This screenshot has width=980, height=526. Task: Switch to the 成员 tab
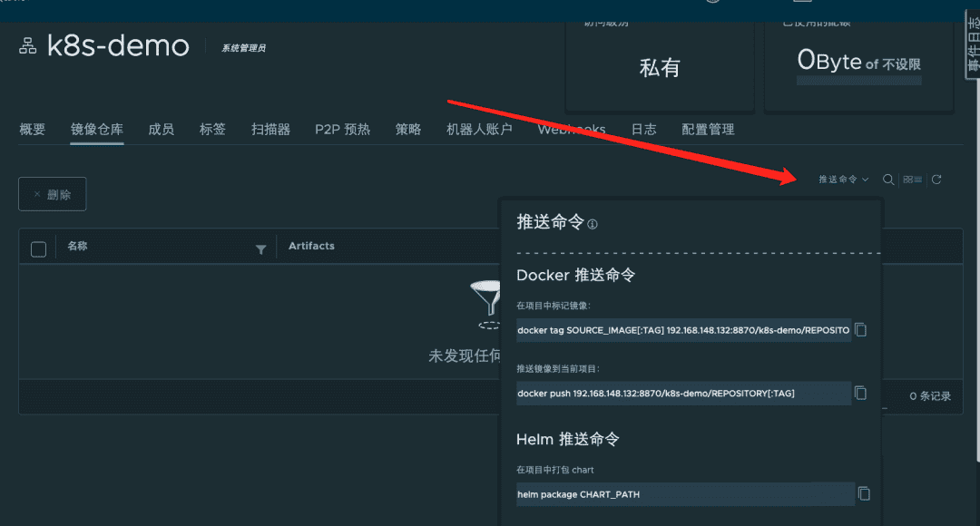click(x=161, y=130)
